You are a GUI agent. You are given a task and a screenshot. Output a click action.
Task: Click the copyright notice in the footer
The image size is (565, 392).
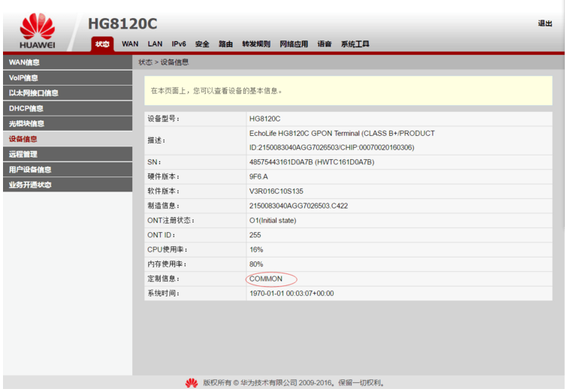[294, 383]
